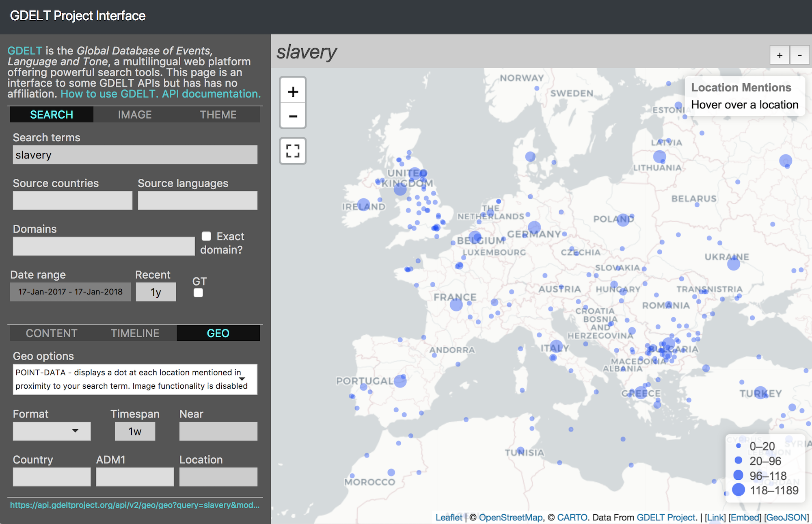This screenshot has height=524, width=812.
Task: Click the small minus button in the slavery header
Action: click(x=799, y=55)
